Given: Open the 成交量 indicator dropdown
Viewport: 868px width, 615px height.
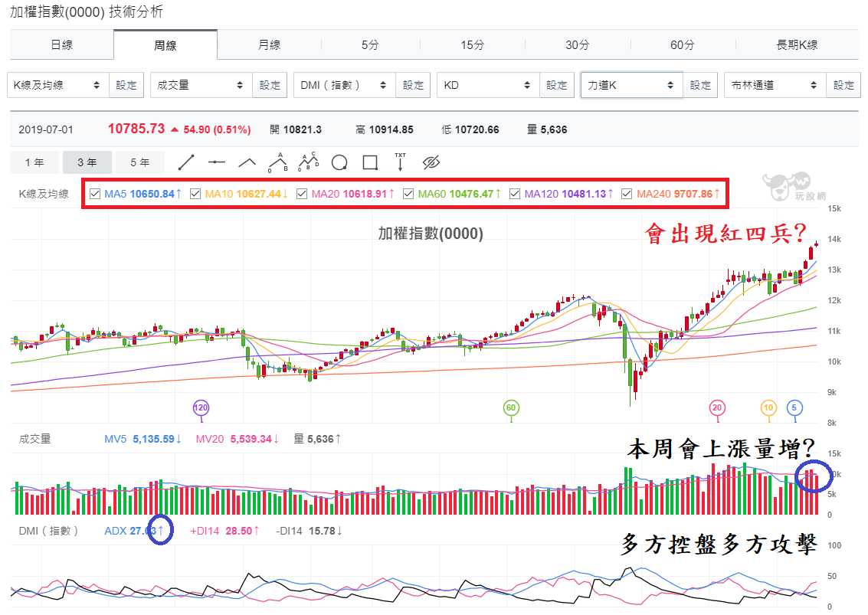Looking at the screenshot, I should pyautogui.click(x=201, y=85).
